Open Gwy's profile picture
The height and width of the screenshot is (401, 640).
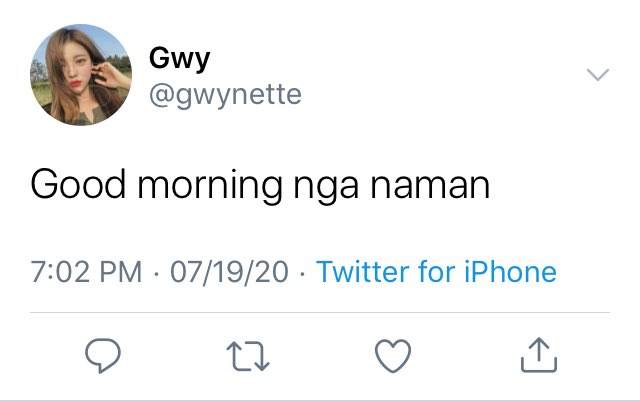(81, 75)
